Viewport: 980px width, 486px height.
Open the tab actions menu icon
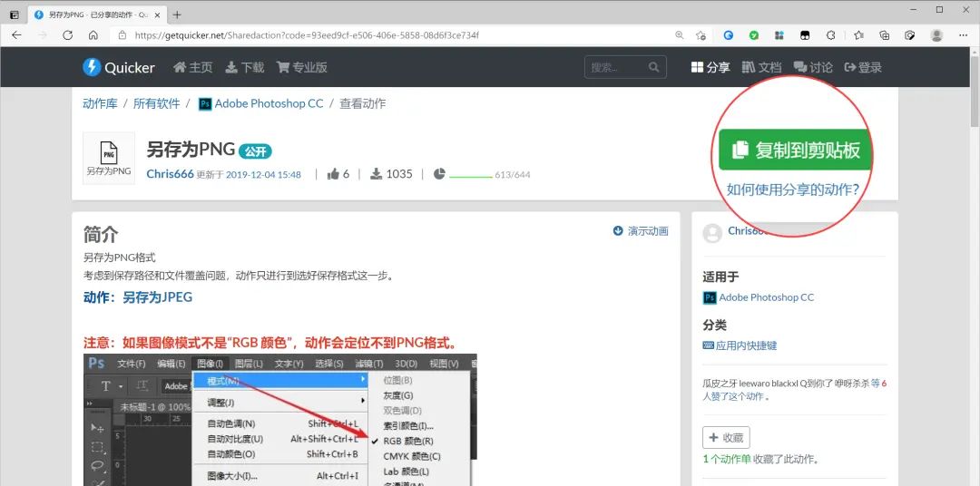(15, 15)
